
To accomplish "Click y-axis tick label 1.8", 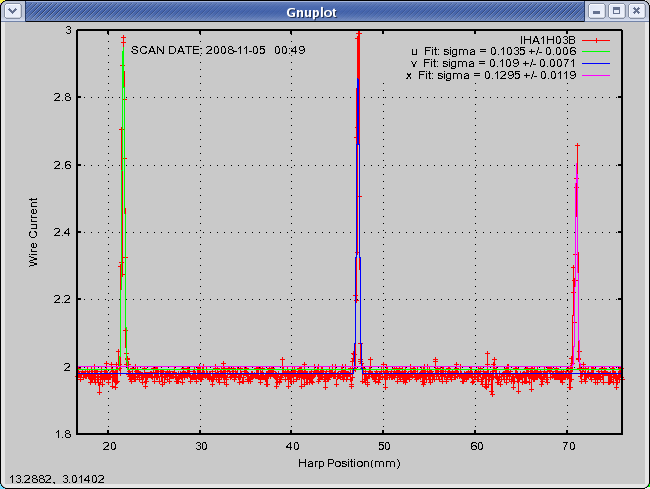I will (62, 434).
